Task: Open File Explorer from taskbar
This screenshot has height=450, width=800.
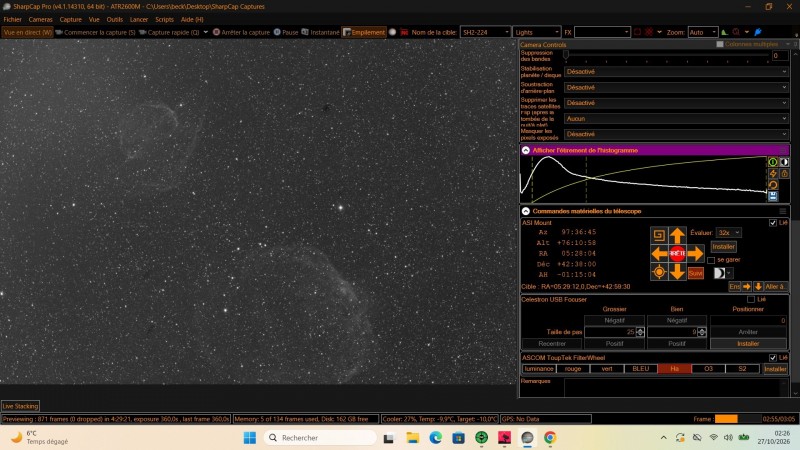Action: (x=412, y=438)
